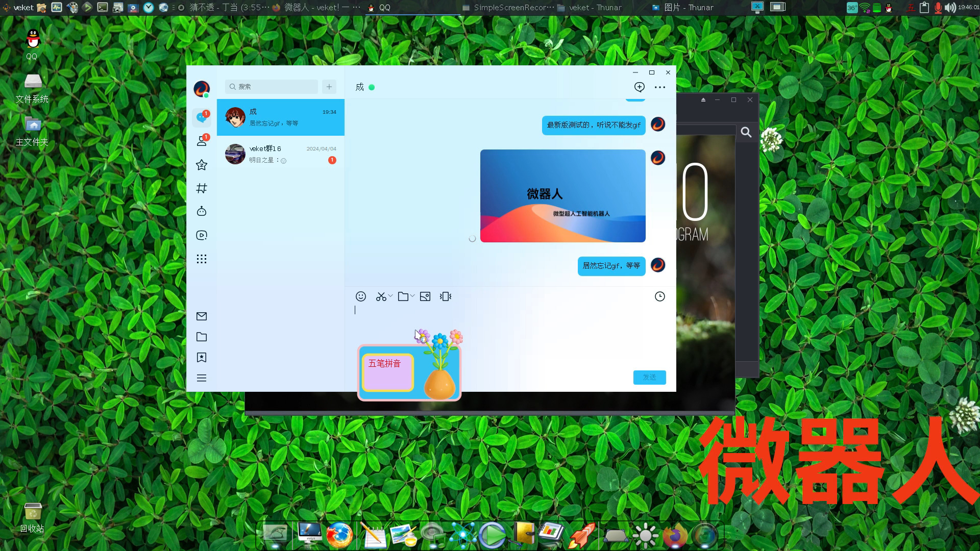Click the message bubble 居然忘记gif，等等
This screenshot has height=551, width=980.
coord(611,266)
